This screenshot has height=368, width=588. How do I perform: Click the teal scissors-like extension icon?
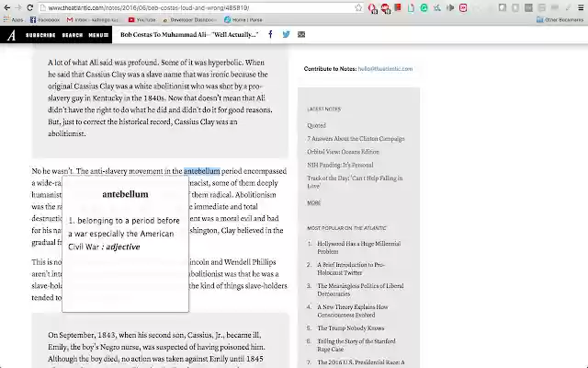tap(437, 8)
